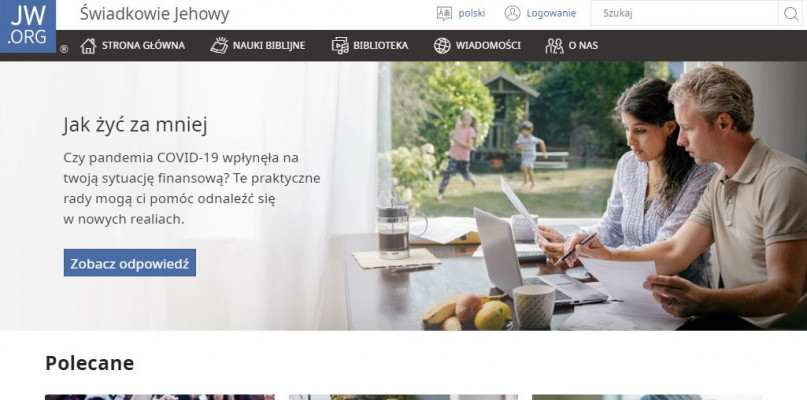Click the JW.ORG logo
Image resolution: width=807 pixels, height=400 pixels.
(28, 26)
